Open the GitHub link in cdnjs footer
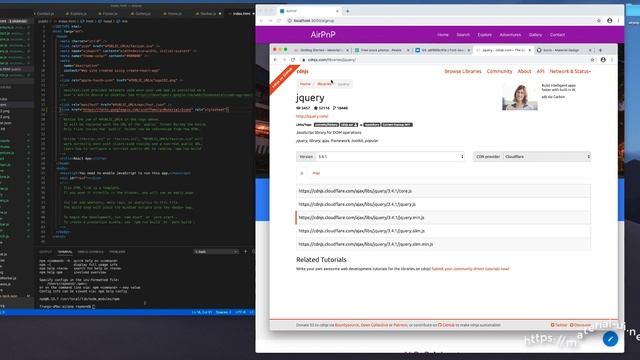 (x=446, y=325)
